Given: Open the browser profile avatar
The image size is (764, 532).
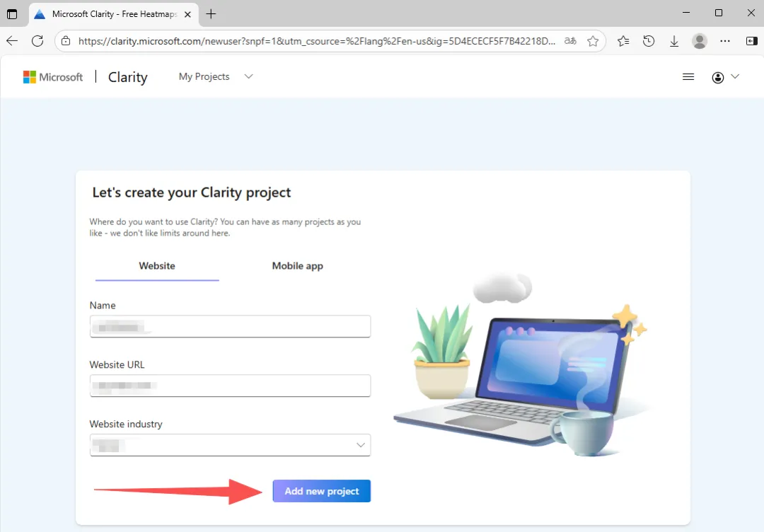Looking at the screenshot, I should click(x=700, y=41).
